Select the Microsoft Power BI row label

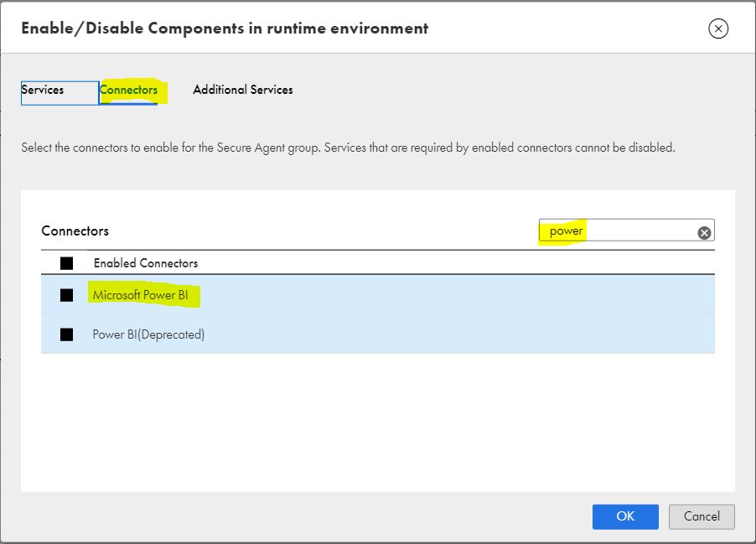[140, 295]
